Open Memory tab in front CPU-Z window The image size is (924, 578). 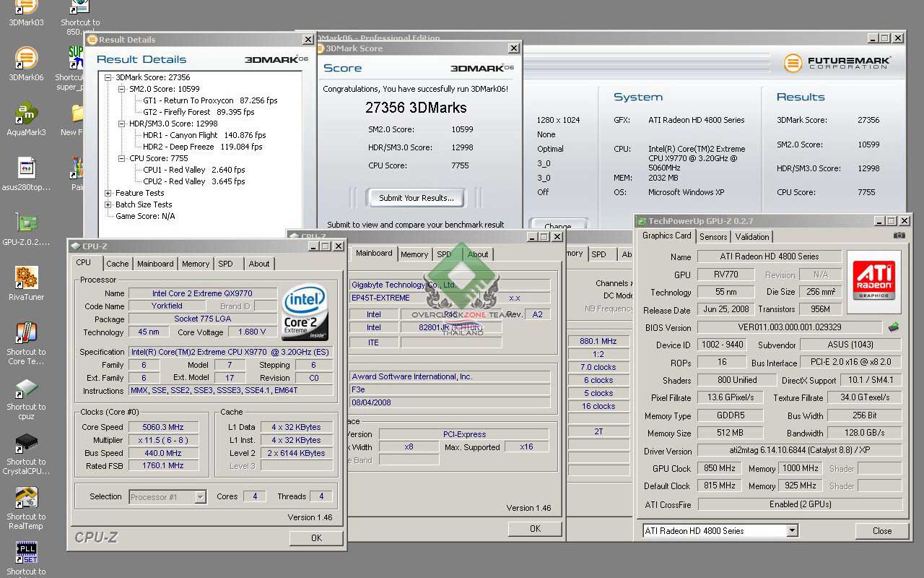click(196, 264)
